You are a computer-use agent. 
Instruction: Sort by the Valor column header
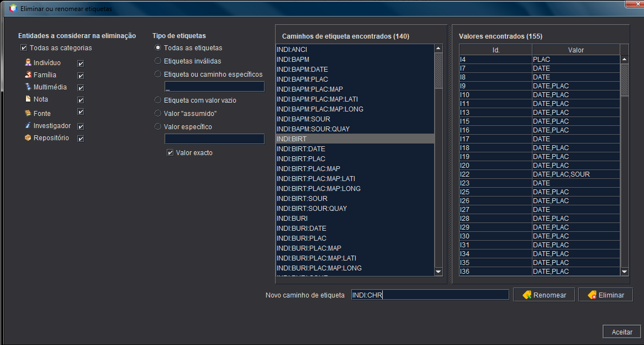pos(576,50)
